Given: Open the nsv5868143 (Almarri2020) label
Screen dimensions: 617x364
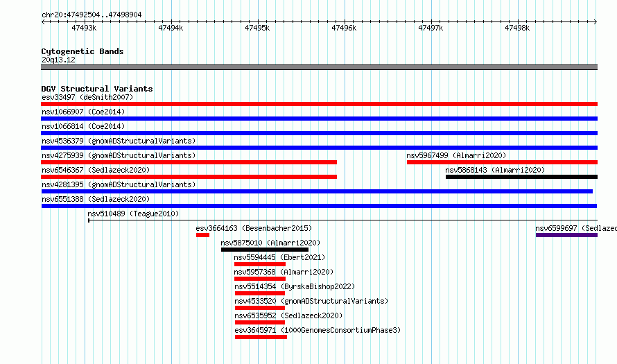Looking at the screenshot, I should pos(495,170).
